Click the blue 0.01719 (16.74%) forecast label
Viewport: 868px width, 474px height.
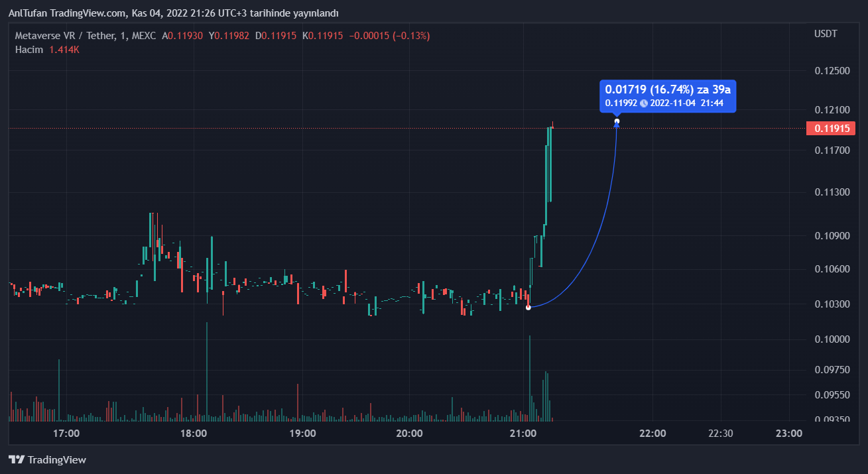coord(668,89)
